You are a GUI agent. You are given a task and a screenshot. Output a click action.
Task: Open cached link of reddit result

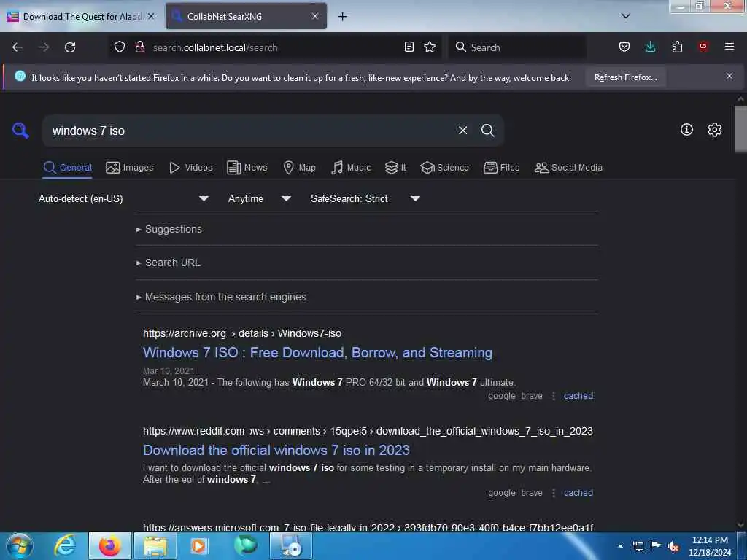(x=578, y=493)
